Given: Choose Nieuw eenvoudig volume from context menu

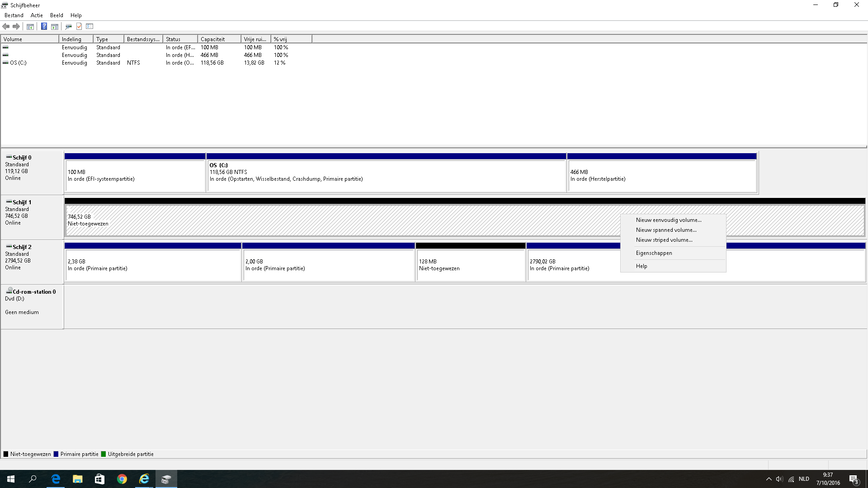Looking at the screenshot, I should coord(668,220).
